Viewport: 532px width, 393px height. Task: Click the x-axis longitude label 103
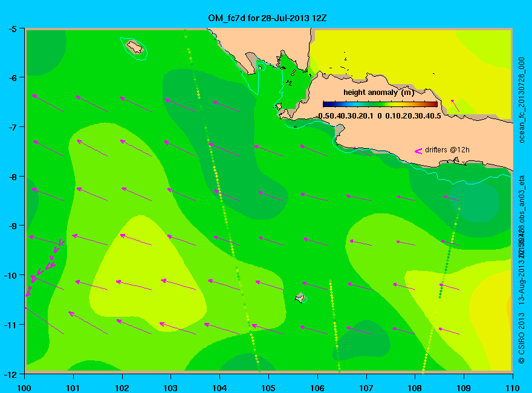(171, 388)
